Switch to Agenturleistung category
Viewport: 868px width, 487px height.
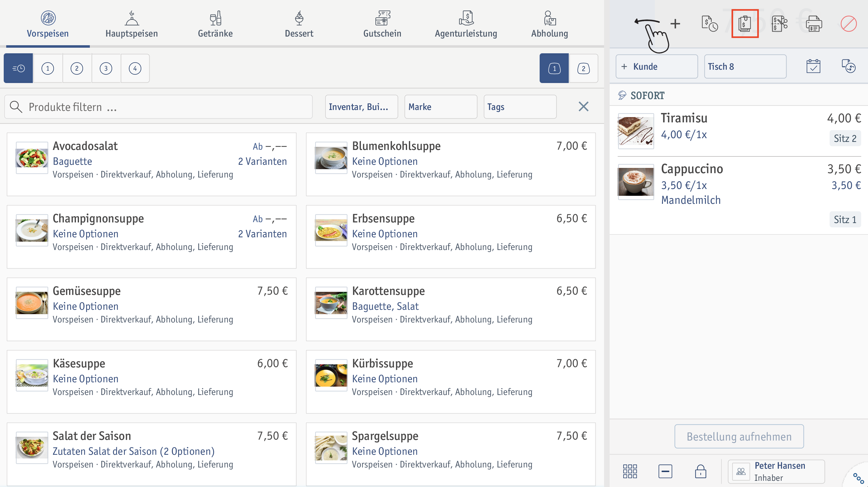coord(466,24)
